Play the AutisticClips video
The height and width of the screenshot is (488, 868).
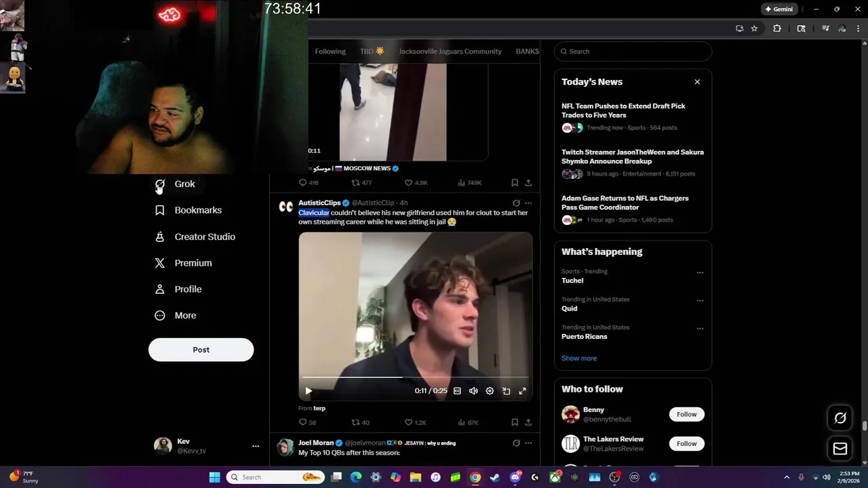click(x=309, y=391)
